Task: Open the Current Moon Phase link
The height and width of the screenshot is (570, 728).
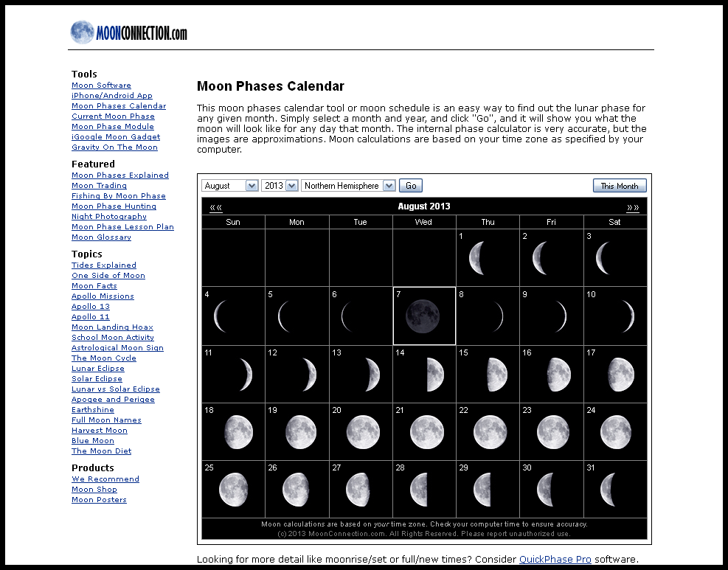Action: tap(113, 116)
